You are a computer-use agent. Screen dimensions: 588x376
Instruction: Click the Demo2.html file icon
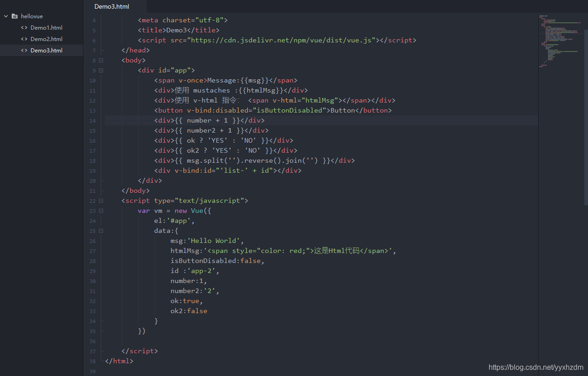(24, 39)
